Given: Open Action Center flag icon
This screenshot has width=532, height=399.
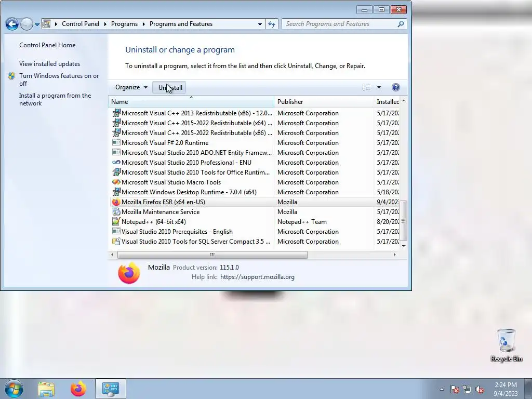Looking at the screenshot, I should [455, 389].
